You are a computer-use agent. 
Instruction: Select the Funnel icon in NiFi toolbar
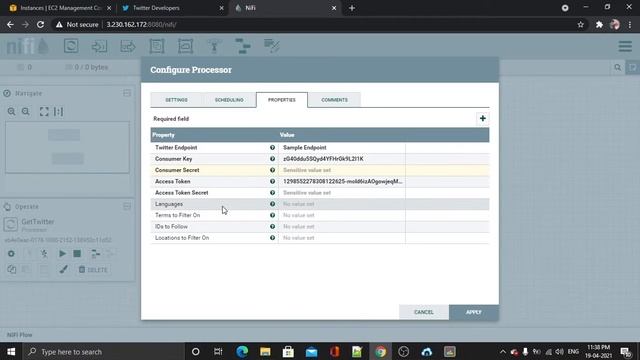click(x=214, y=46)
